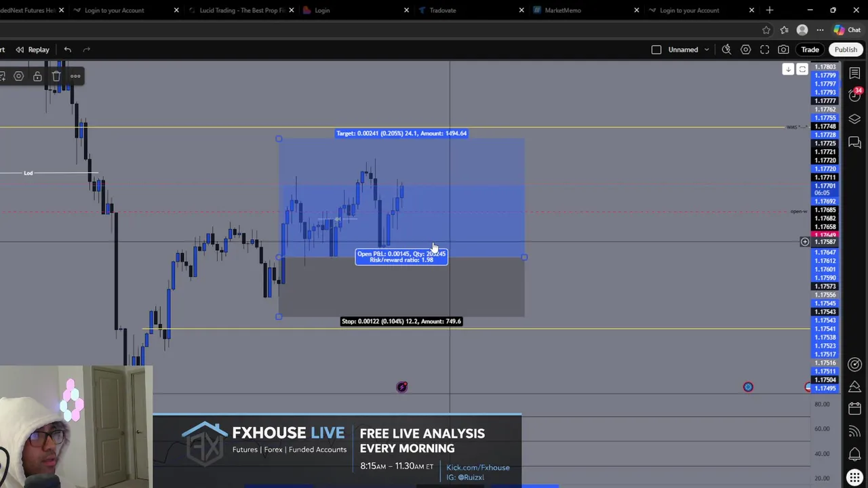Open a new browser tab
This screenshot has height=488, width=868.
coord(770,10)
